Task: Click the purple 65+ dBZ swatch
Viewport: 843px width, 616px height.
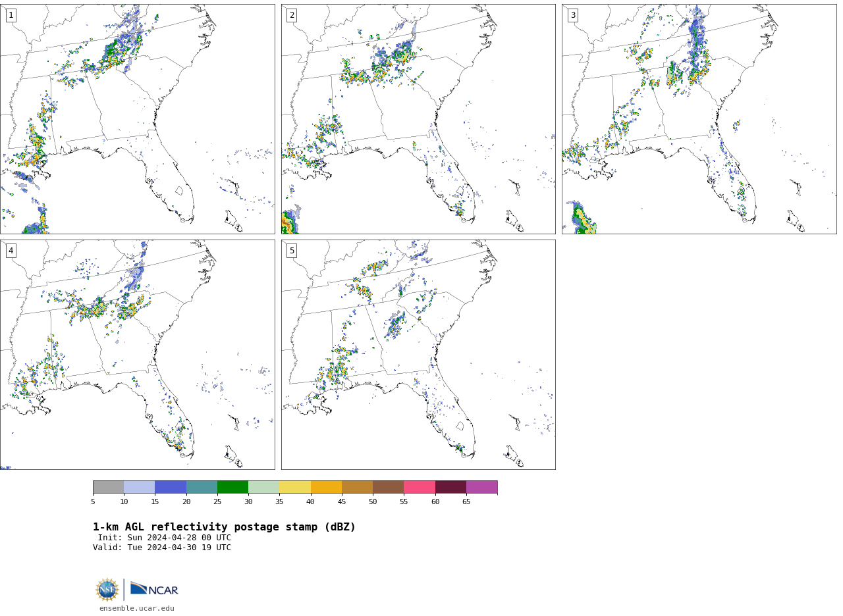Action: (482, 487)
